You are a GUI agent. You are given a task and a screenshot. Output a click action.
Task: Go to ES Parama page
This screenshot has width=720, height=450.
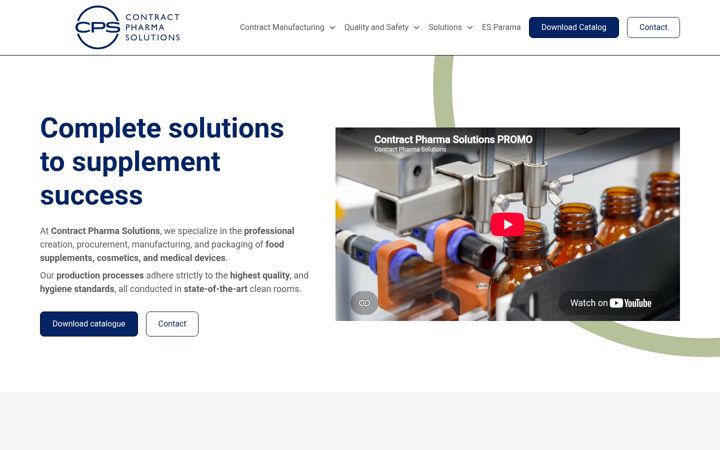click(501, 27)
